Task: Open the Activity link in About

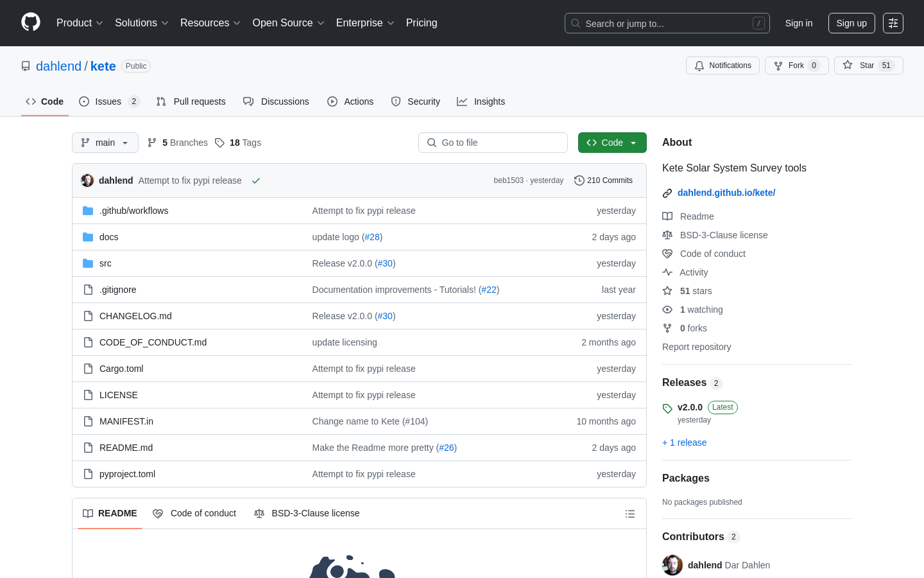Action: [694, 272]
